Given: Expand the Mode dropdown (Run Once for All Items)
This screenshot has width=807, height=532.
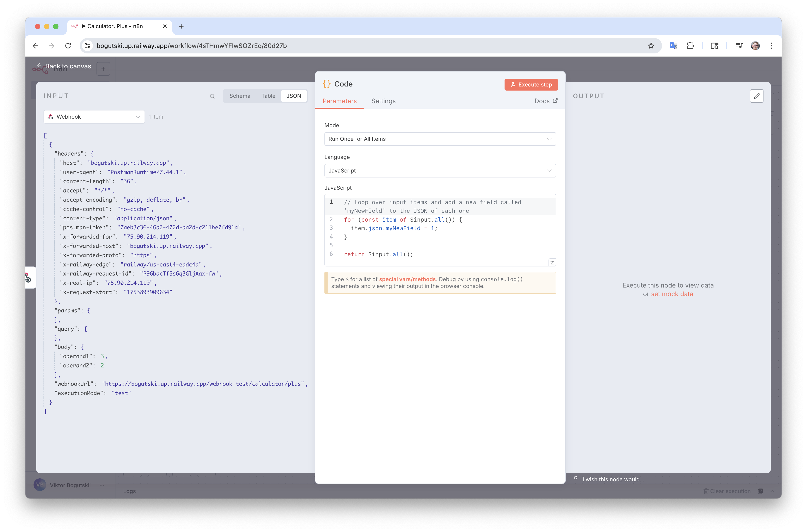Looking at the screenshot, I should 440,139.
